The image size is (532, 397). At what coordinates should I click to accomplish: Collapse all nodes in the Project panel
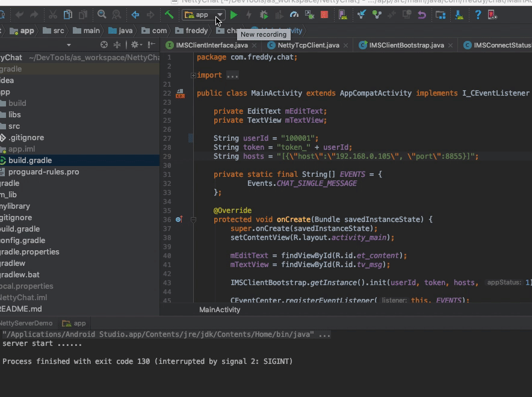(x=117, y=45)
